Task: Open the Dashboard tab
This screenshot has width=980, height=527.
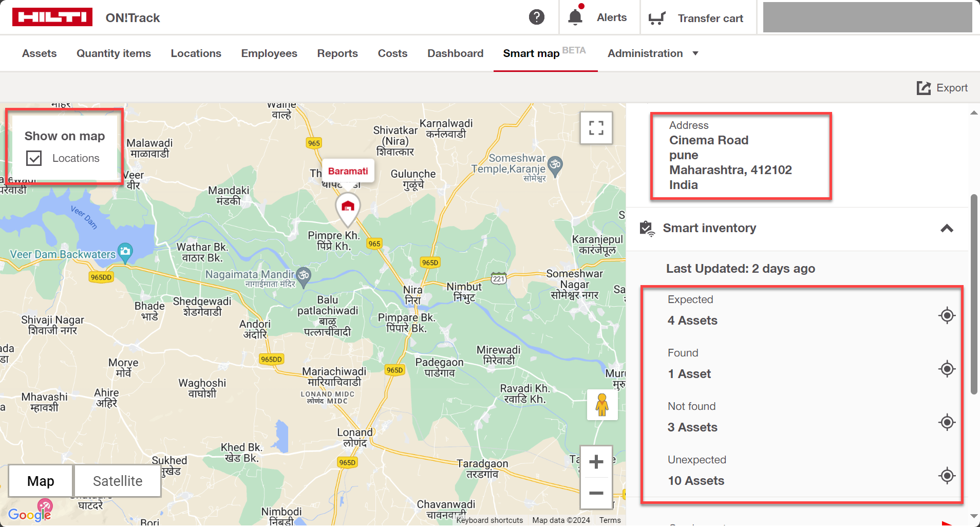Action: [455, 53]
